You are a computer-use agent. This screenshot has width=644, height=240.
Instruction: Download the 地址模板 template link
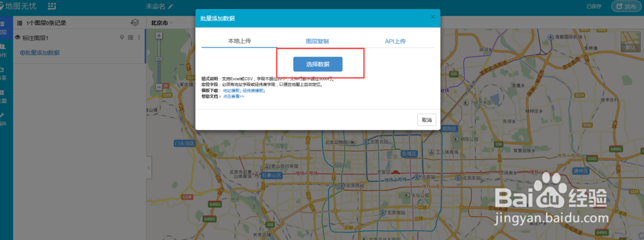(232, 91)
